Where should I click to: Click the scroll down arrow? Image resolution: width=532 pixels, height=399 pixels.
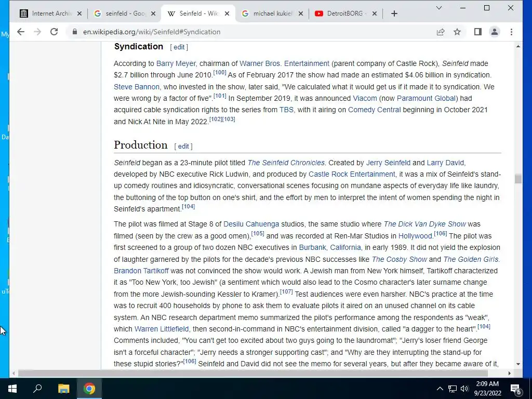(x=518, y=364)
